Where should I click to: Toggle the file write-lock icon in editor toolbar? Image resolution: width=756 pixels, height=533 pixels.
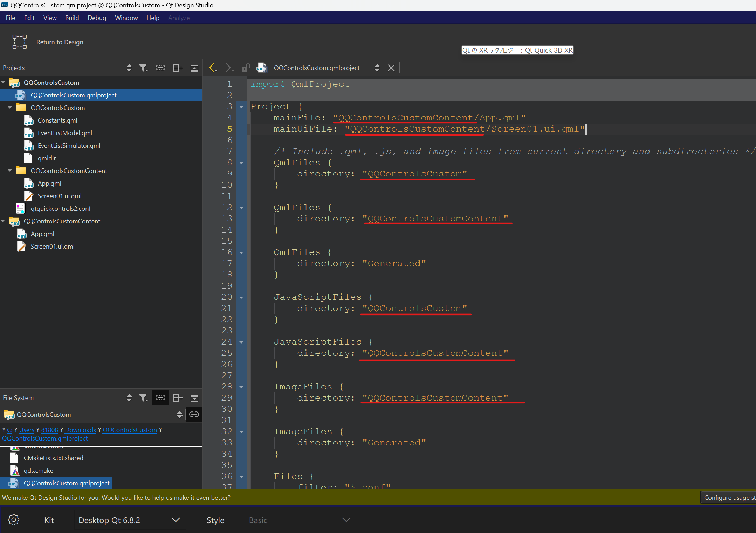(x=246, y=68)
